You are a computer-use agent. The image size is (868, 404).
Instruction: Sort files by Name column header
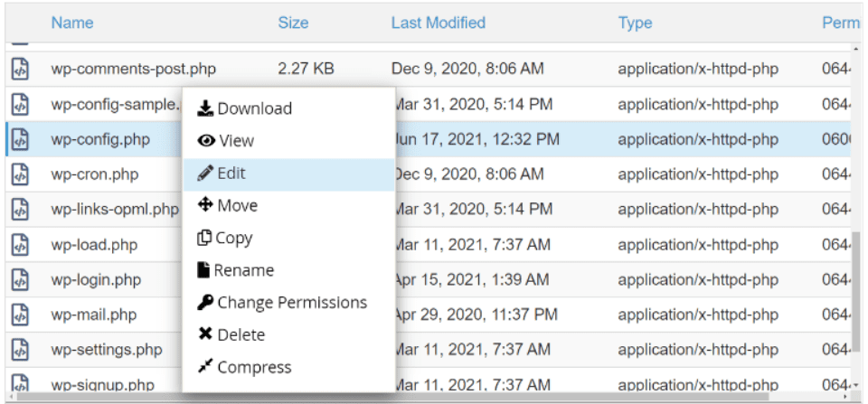(x=72, y=23)
